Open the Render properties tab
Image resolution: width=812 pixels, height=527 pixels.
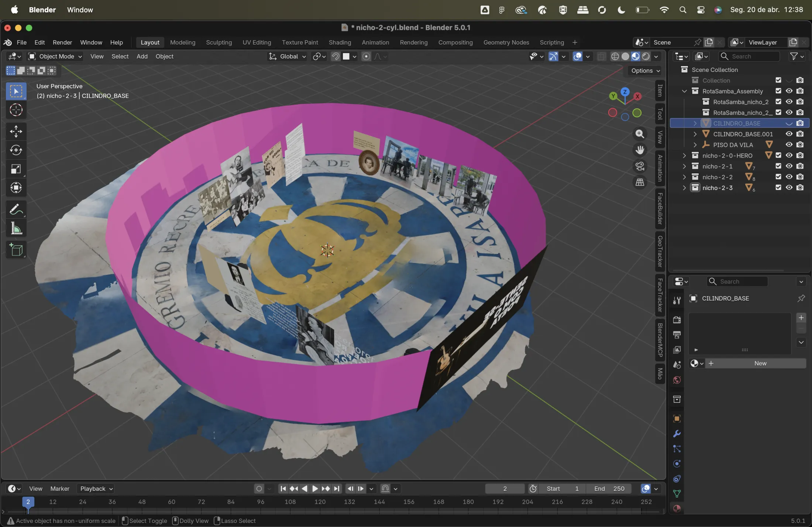click(677, 320)
